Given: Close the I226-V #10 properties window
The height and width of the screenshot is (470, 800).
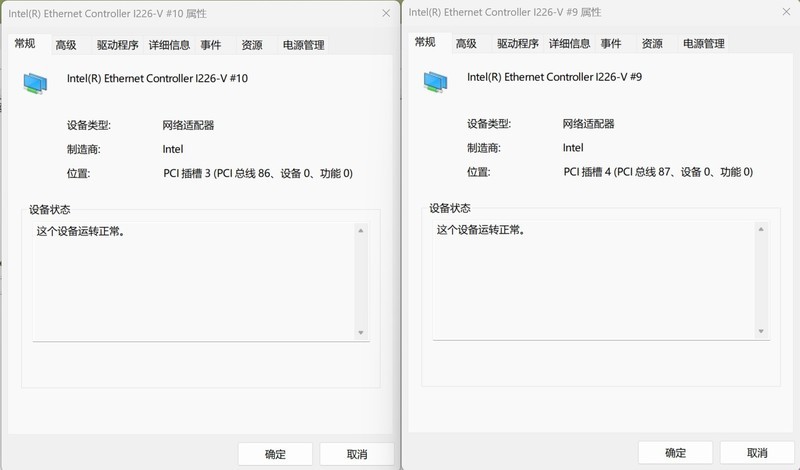Looking at the screenshot, I should [x=386, y=13].
